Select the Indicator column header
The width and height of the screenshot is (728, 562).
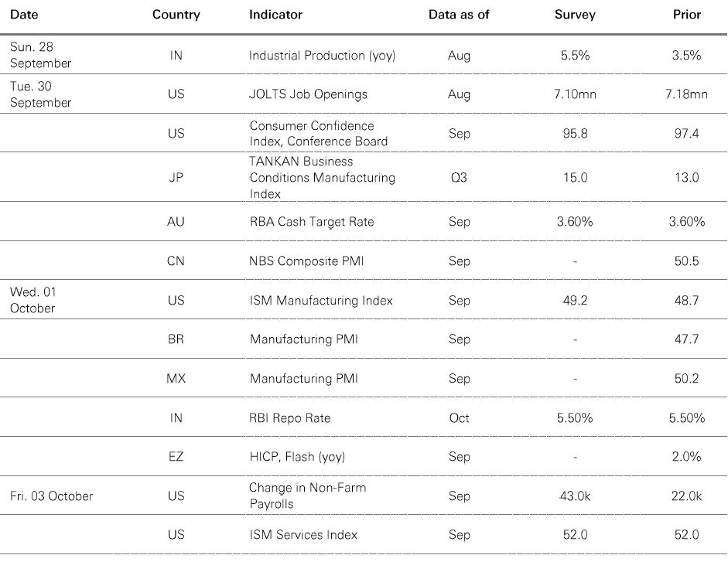(275, 15)
